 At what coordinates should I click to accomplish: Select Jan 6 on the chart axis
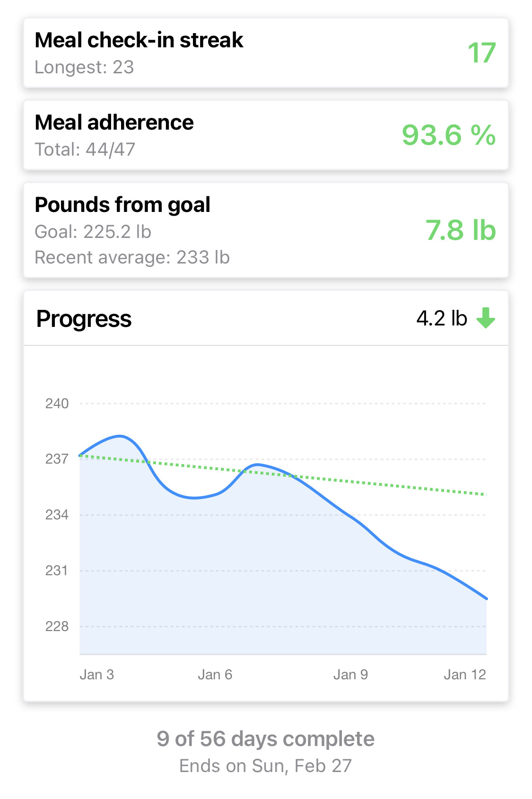(x=215, y=675)
